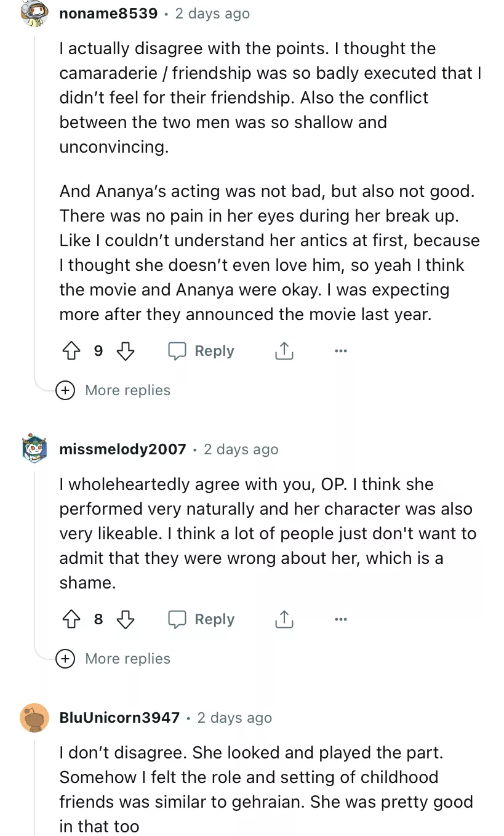
Task: Upvote noname8539's comment
Action: pos(72,351)
